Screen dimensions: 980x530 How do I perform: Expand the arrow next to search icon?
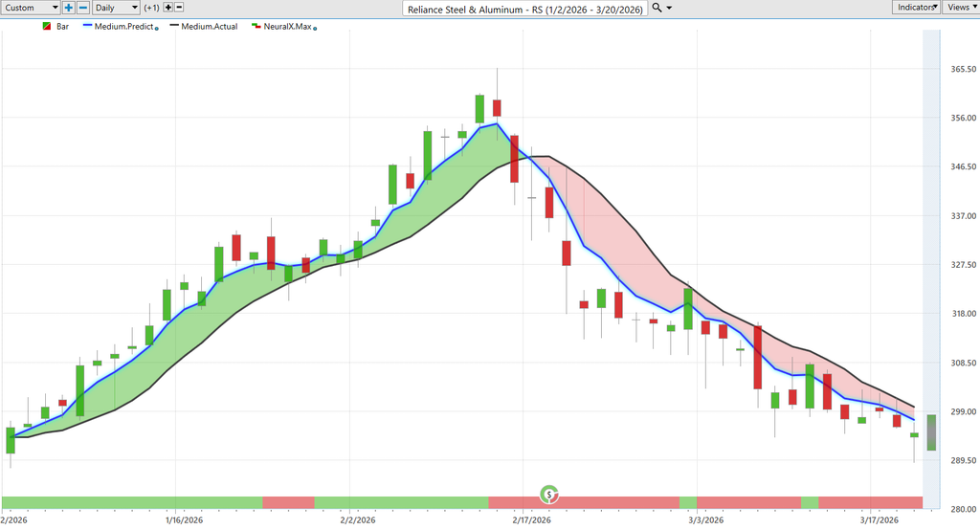click(669, 8)
